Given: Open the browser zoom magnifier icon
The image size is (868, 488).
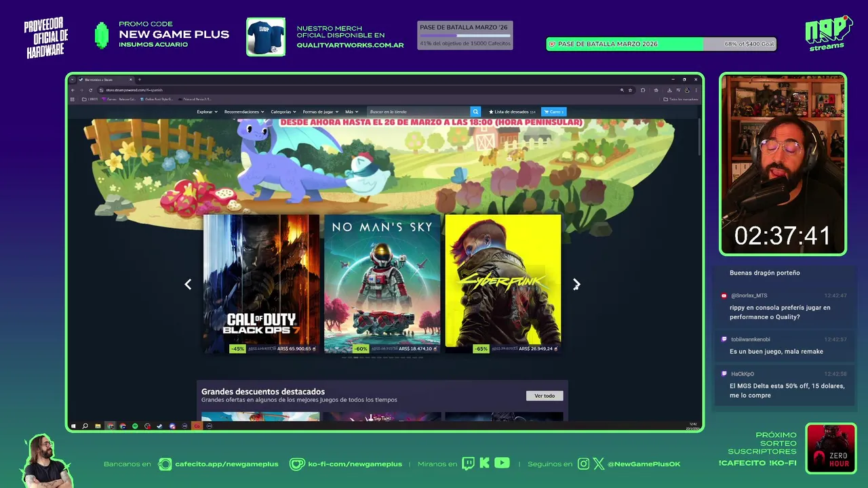Looking at the screenshot, I should [x=622, y=90].
